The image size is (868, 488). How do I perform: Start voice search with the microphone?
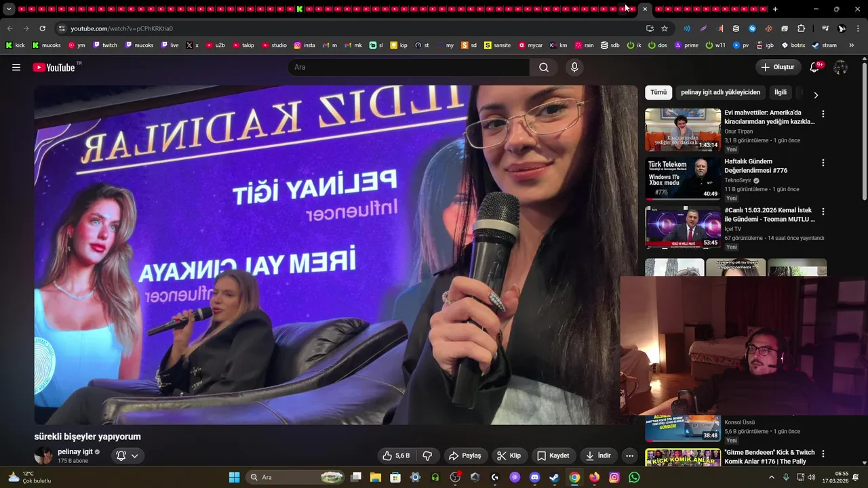574,67
